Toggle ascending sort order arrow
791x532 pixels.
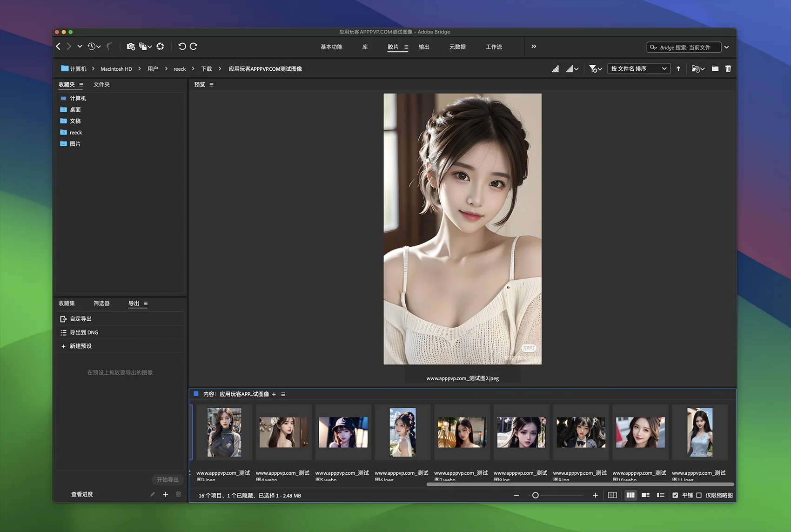point(678,68)
